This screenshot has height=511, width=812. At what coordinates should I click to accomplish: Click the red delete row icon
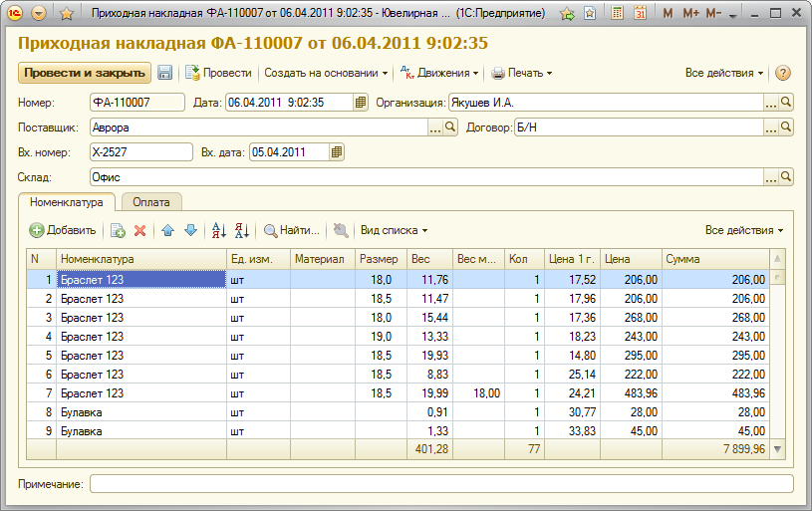tap(139, 230)
